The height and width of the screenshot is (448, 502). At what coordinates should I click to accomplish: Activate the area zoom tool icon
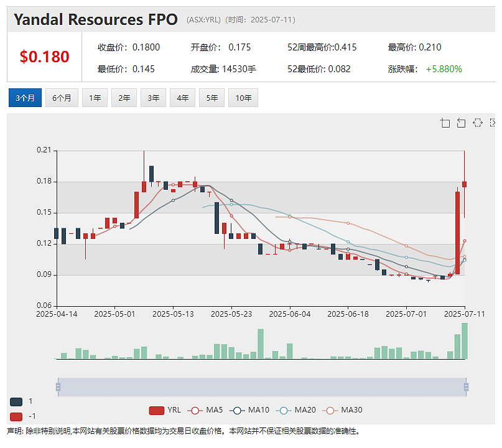pos(445,123)
